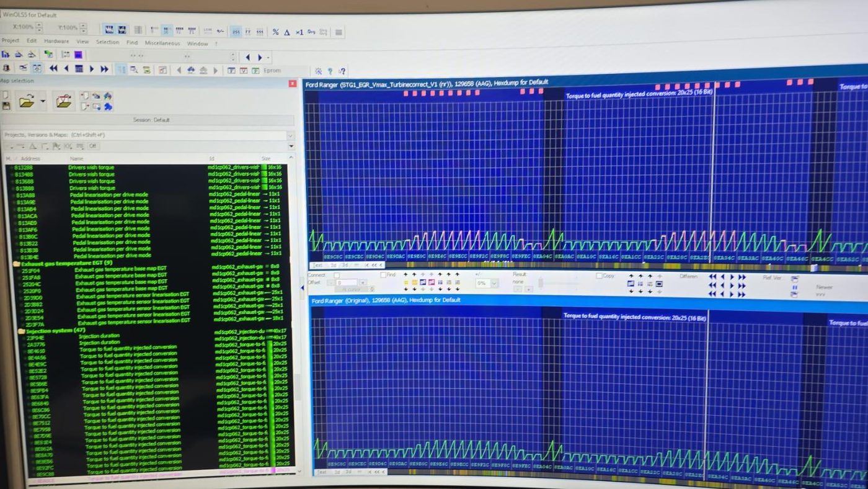Click the purple square icon in the third toolbar row

click(x=79, y=55)
